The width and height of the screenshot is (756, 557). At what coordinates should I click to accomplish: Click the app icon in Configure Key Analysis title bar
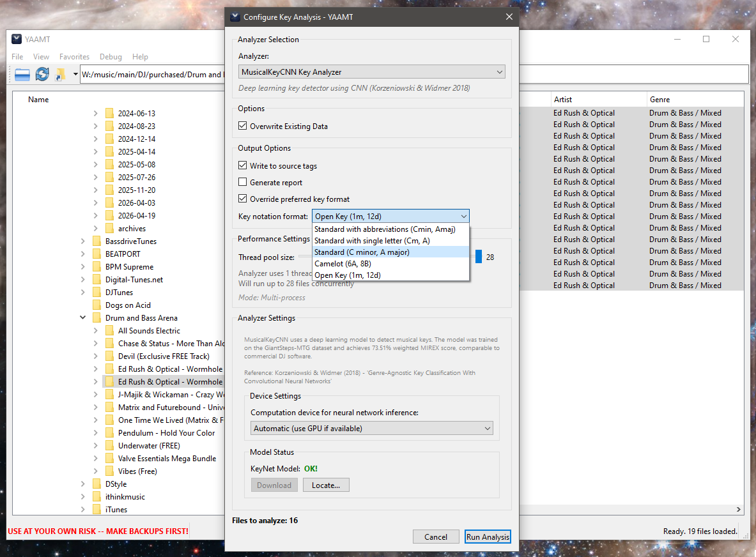[x=235, y=17]
